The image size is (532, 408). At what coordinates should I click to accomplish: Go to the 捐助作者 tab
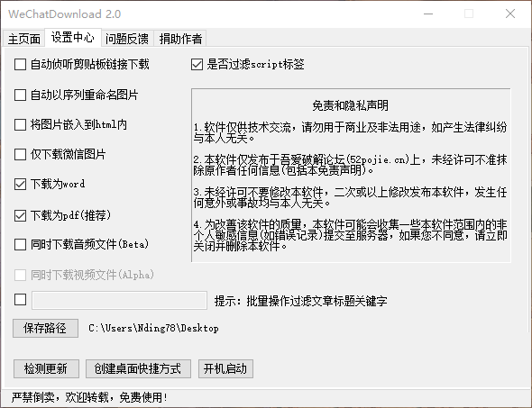click(x=180, y=39)
